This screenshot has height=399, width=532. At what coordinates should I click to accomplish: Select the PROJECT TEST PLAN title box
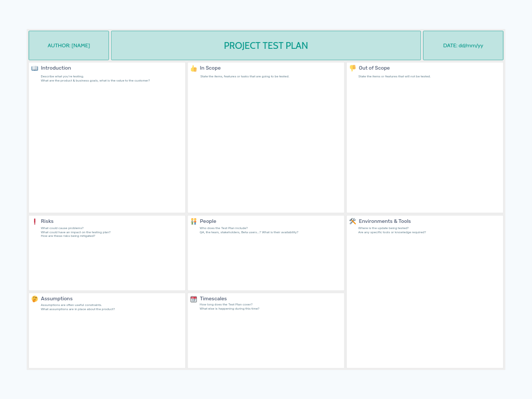266,46
